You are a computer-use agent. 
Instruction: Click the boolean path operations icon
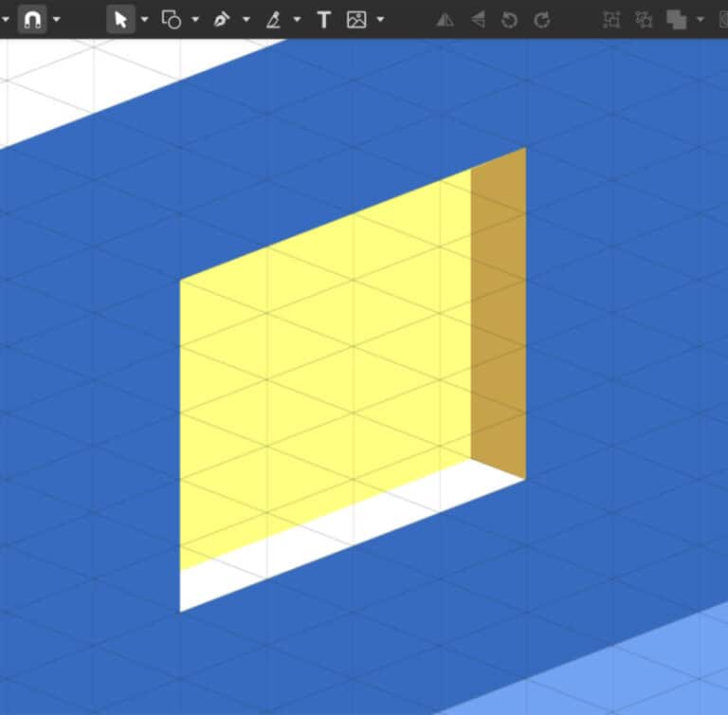click(677, 20)
